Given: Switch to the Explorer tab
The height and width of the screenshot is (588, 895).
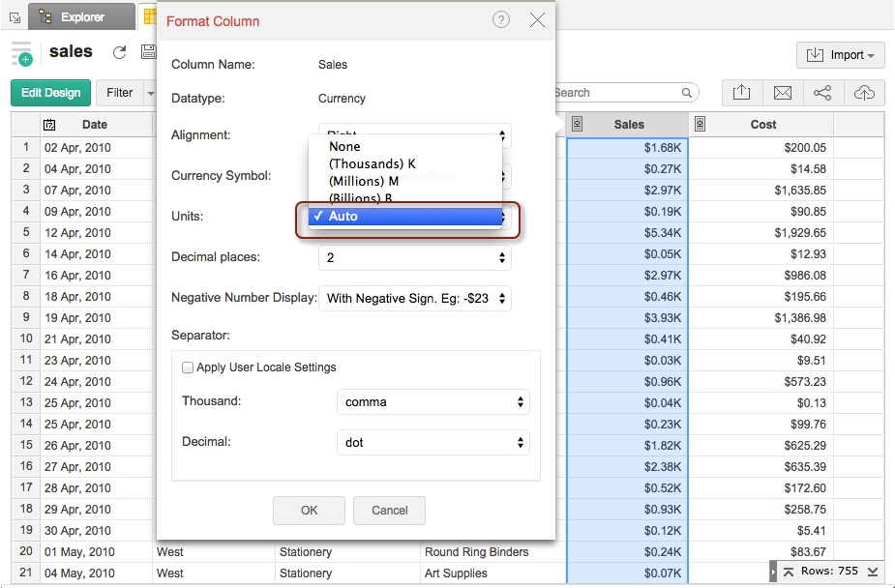Looking at the screenshot, I should 81,16.
